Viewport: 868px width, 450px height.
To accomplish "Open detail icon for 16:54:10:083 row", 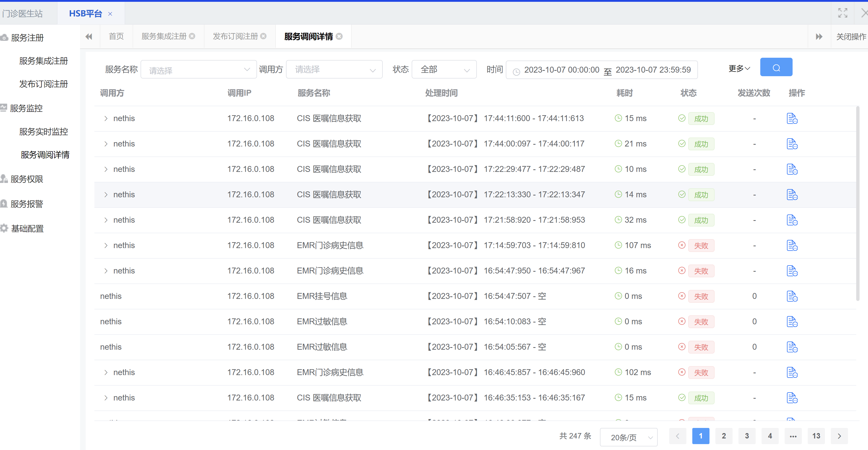I will tap(792, 321).
